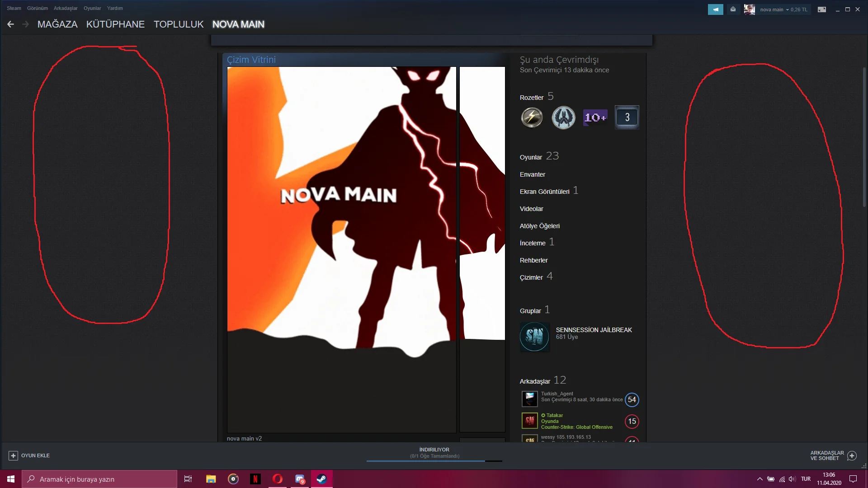This screenshot has height=488, width=868.
Task: Go to the KÜTÜPHANE tab
Action: coord(115,24)
